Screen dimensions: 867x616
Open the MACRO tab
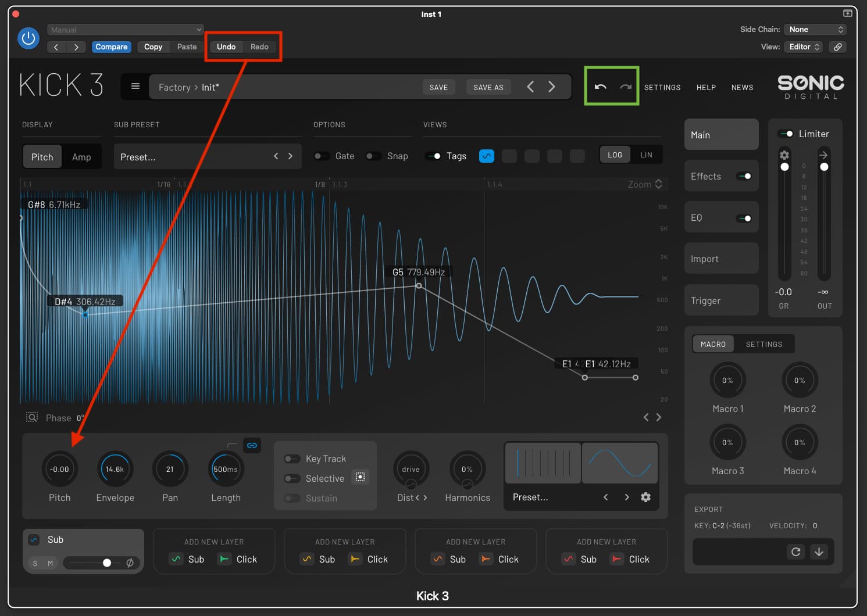pyautogui.click(x=713, y=344)
